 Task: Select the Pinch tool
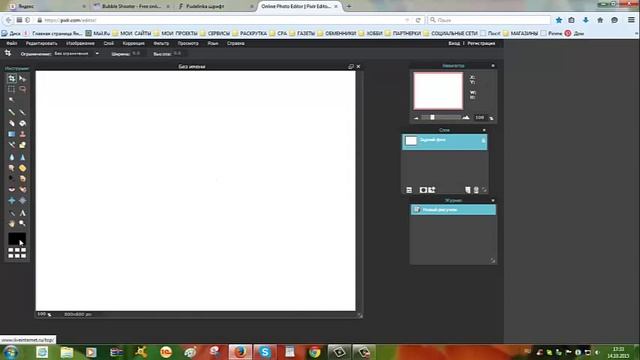coord(22,201)
